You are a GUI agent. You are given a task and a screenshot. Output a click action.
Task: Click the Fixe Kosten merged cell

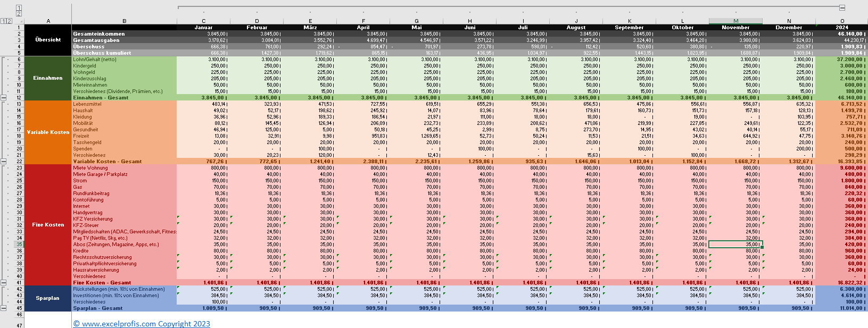point(48,225)
